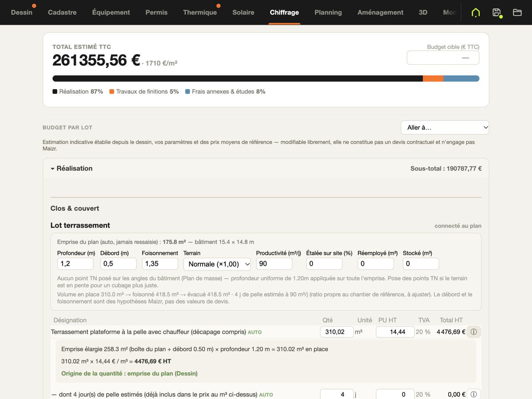Open the Cadastre tab
The width and height of the screenshot is (532, 399).
point(62,12)
